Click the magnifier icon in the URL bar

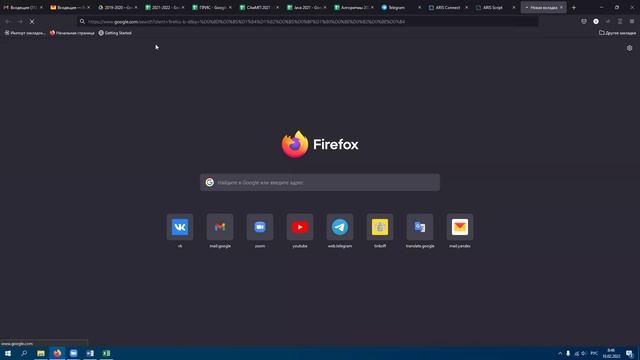pyautogui.click(x=82, y=22)
